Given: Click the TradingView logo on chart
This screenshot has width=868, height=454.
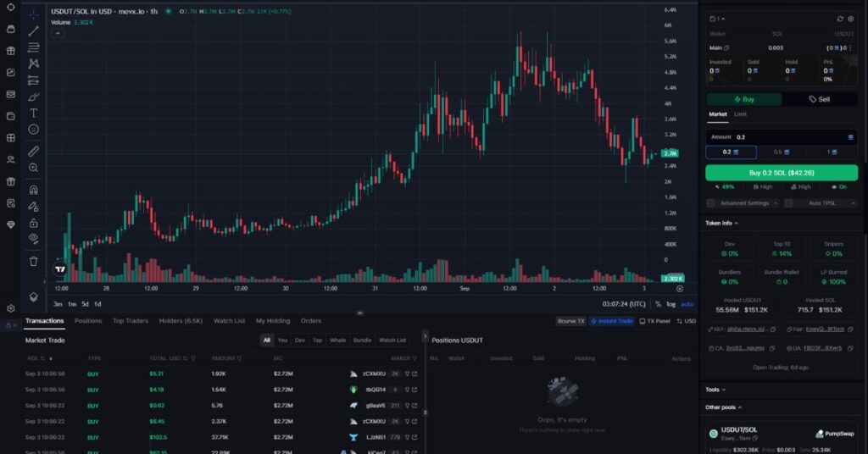Looking at the screenshot, I should click(x=60, y=269).
